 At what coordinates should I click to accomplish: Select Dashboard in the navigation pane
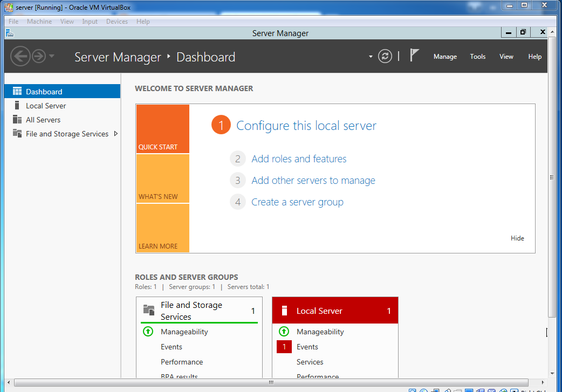(x=44, y=91)
